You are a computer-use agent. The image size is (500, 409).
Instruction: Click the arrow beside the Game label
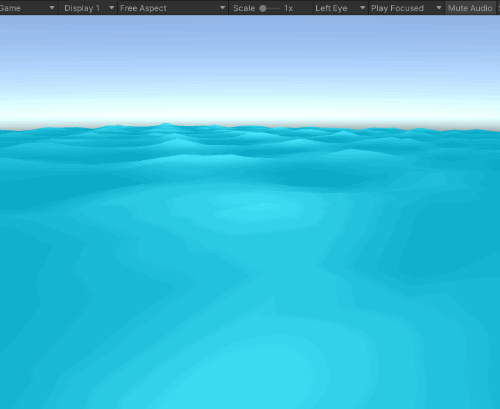click(x=52, y=8)
